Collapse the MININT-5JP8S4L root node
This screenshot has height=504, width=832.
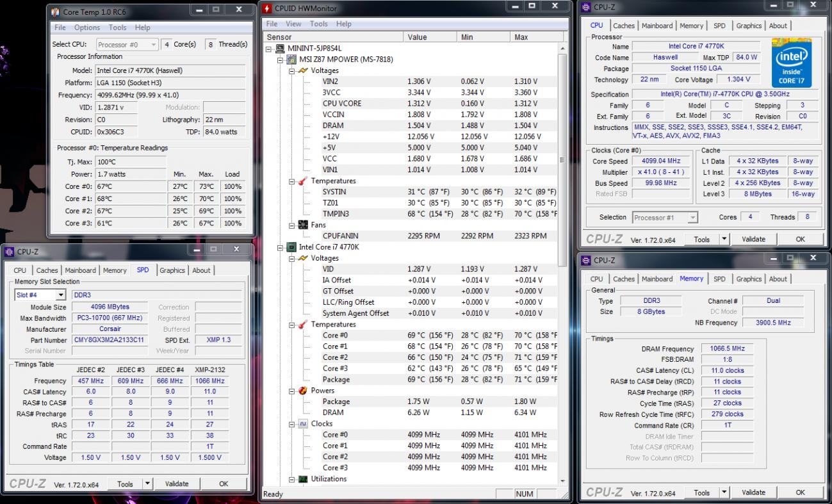(x=269, y=49)
